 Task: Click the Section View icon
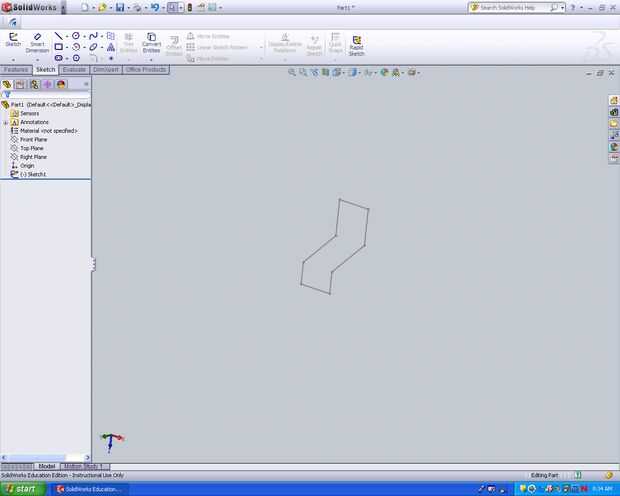(x=325, y=72)
